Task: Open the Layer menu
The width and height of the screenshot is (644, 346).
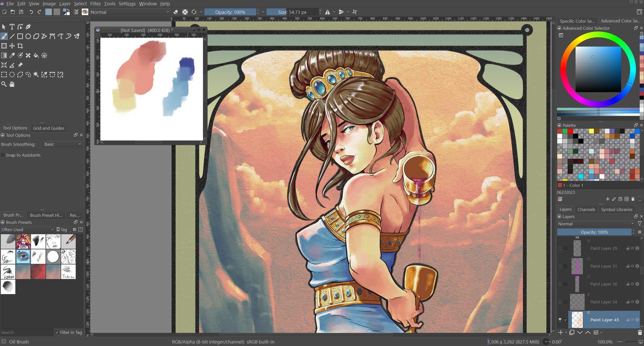Action: coord(65,4)
